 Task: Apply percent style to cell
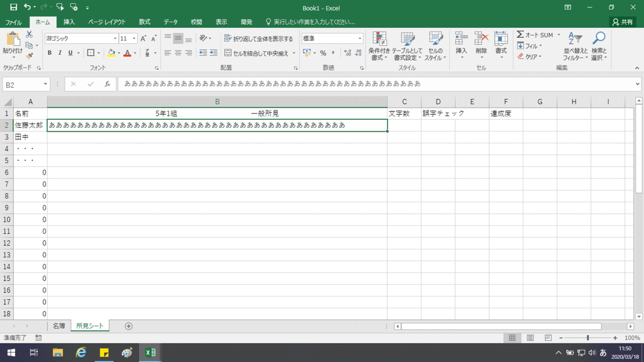[x=323, y=53]
